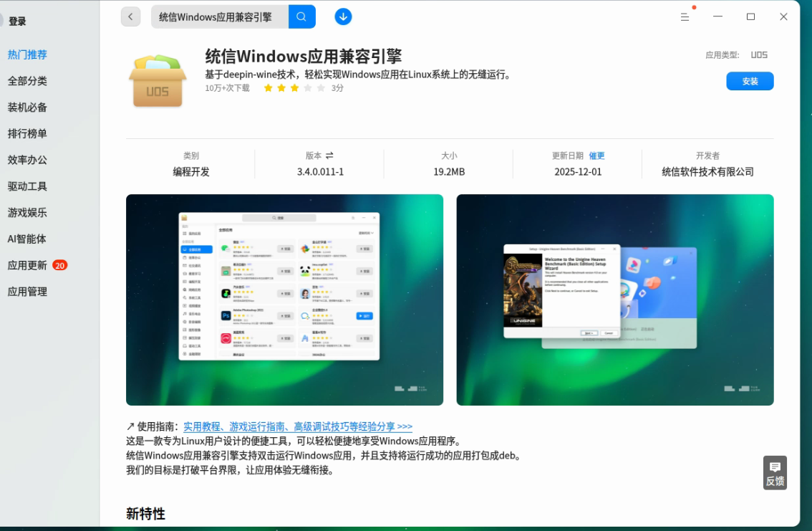Go back using the back arrow button
The image size is (812, 531).
pyautogui.click(x=130, y=16)
